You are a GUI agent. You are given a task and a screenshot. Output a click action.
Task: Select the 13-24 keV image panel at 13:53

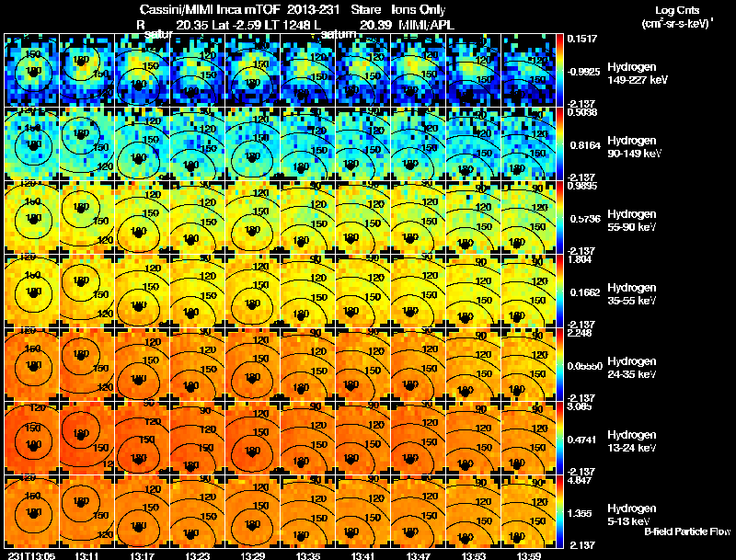[x=473, y=438]
